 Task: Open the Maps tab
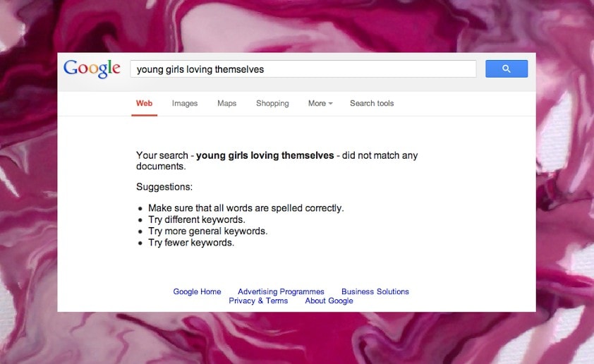226,103
